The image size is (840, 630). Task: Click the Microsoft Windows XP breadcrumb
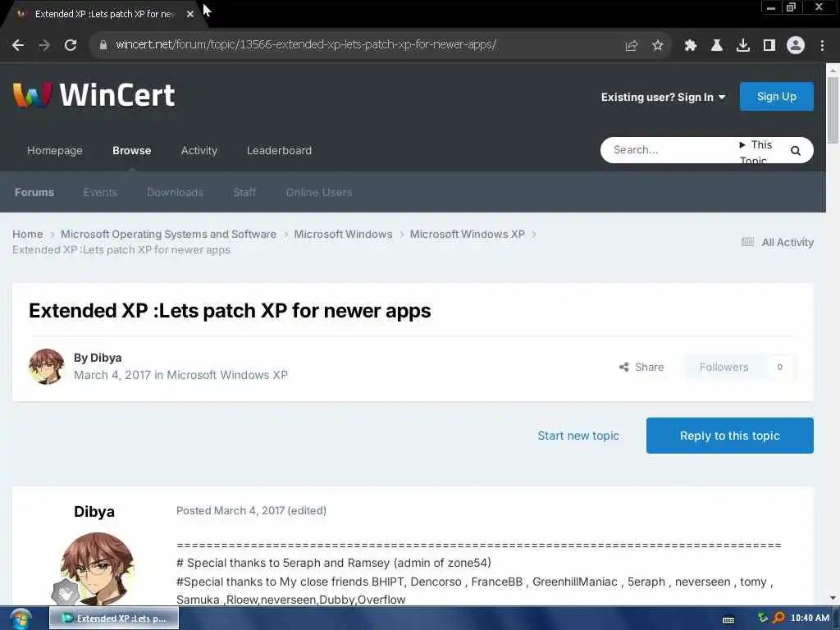pyautogui.click(x=467, y=234)
